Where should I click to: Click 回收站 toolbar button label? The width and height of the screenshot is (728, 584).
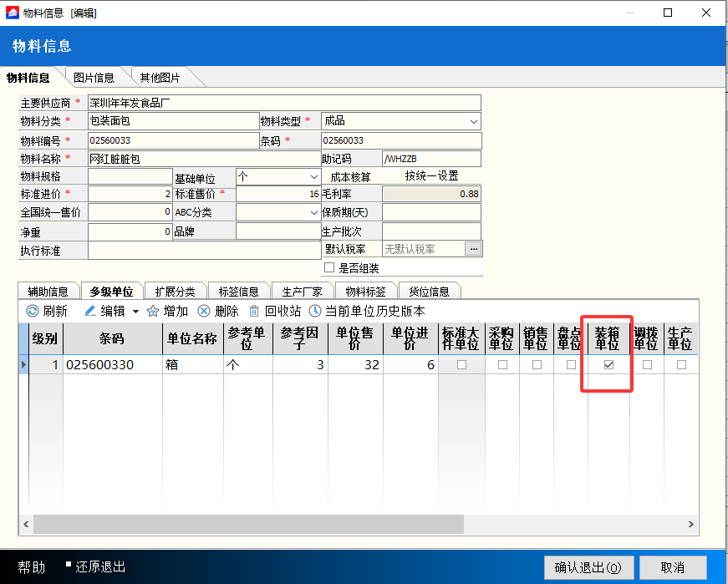coord(283,311)
